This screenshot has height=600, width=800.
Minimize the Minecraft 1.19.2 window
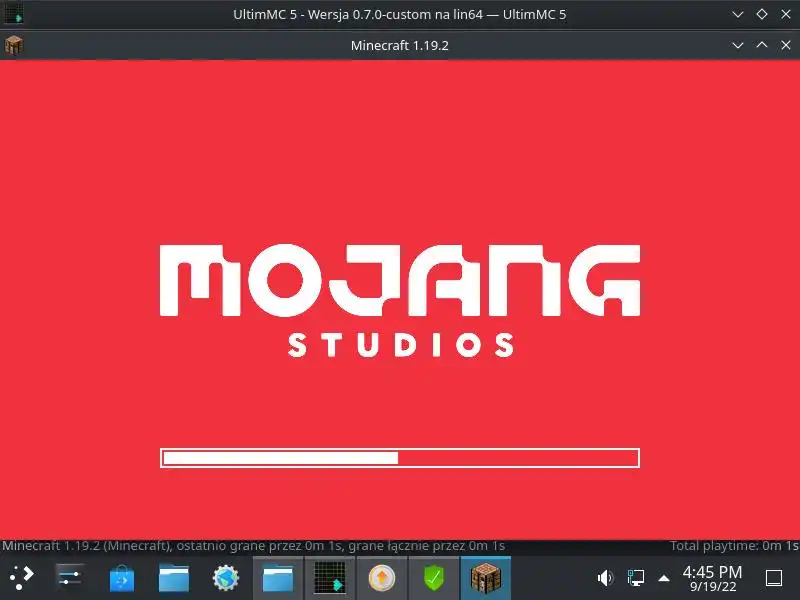point(738,45)
